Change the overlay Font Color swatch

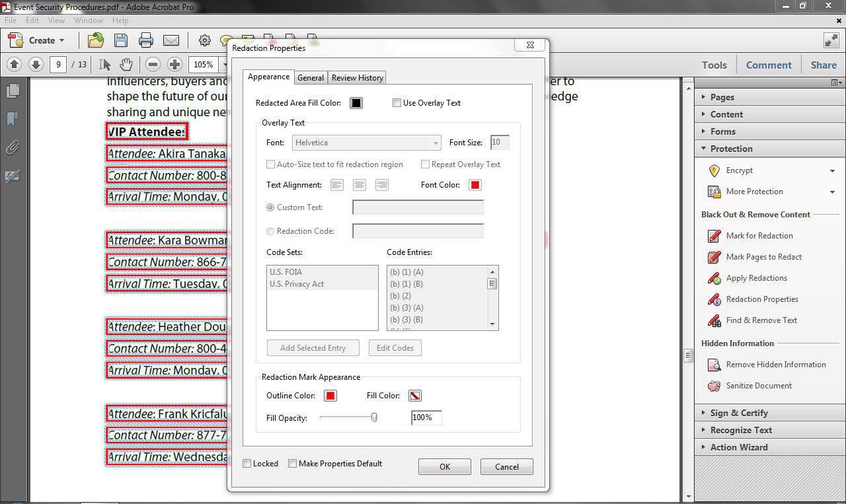[x=475, y=185]
